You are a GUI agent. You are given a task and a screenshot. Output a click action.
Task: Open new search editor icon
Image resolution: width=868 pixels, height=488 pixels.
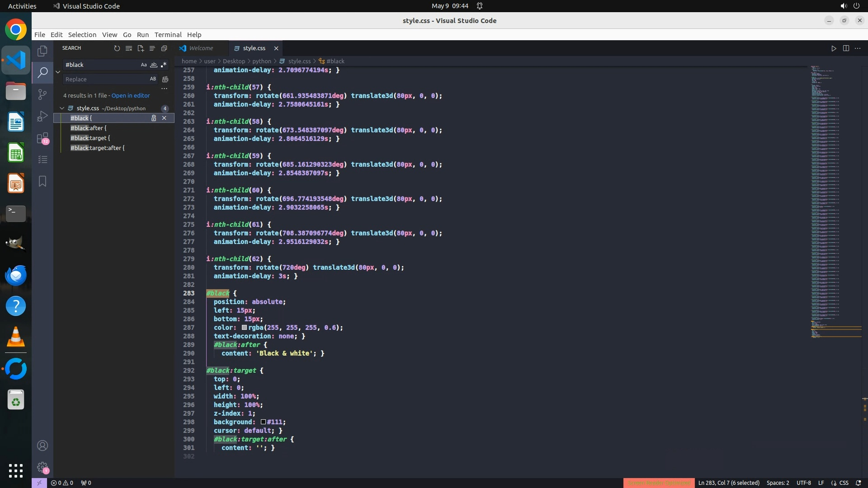pos(141,48)
